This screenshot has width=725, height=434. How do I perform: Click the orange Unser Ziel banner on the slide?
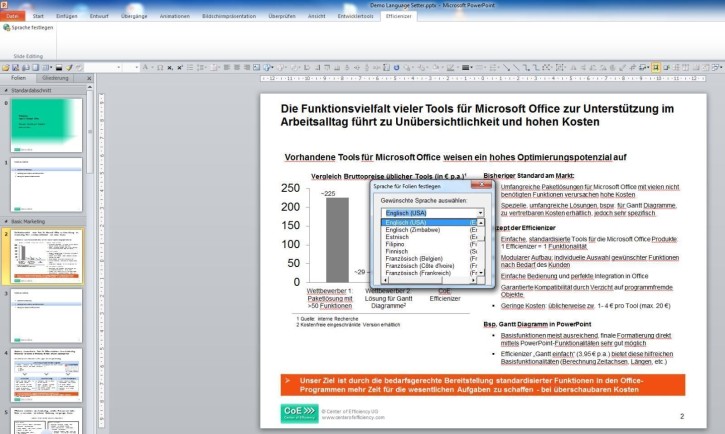click(483, 385)
